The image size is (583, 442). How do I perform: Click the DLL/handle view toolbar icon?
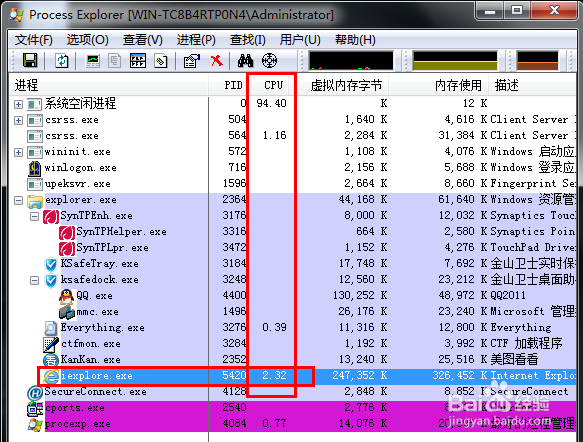tap(161, 61)
